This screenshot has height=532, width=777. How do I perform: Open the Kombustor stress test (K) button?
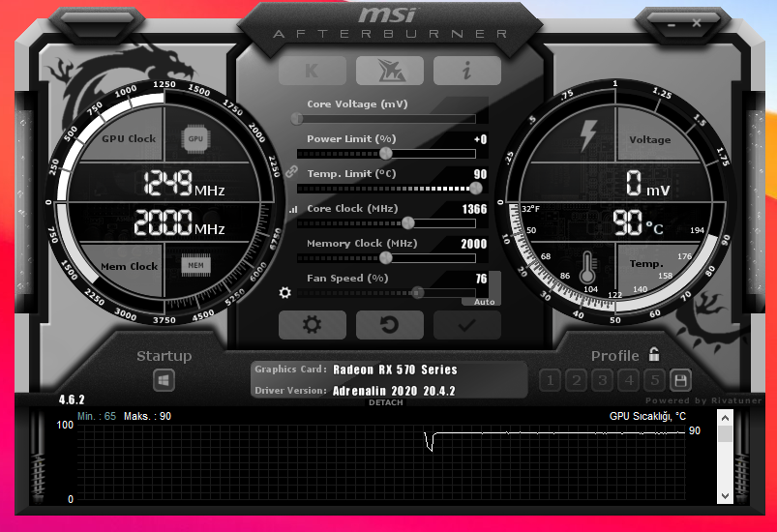(x=313, y=71)
